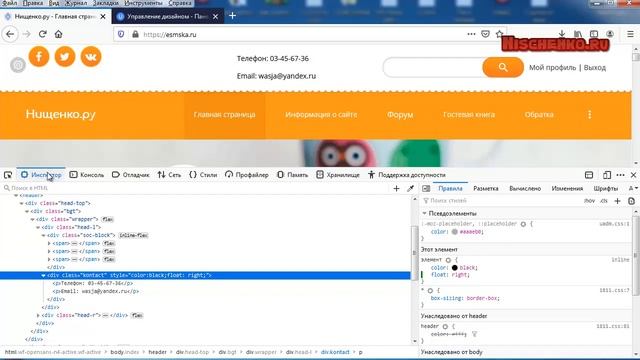Open the Сеть network tab

click(169, 175)
